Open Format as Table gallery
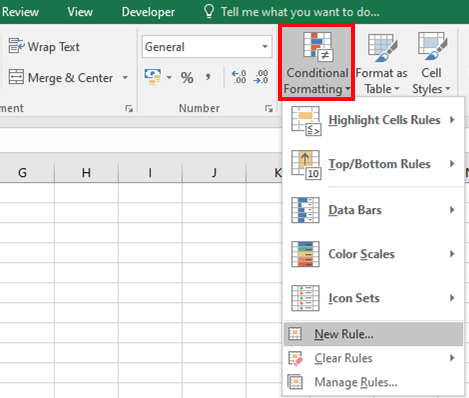This screenshot has width=469, height=398. coord(381,63)
